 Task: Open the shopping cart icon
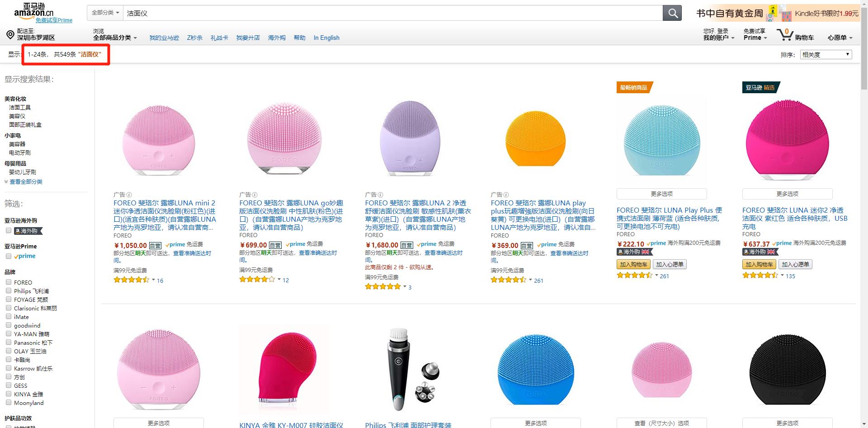click(785, 35)
